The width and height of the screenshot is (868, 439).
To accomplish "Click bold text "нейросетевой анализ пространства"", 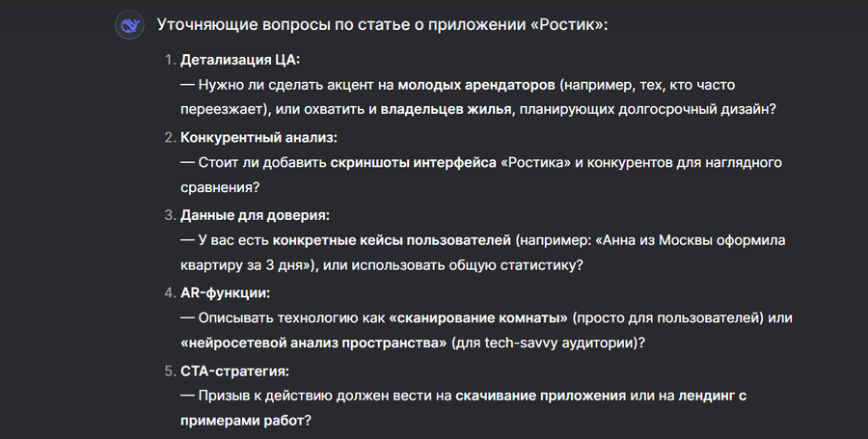I will [x=312, y=343].
